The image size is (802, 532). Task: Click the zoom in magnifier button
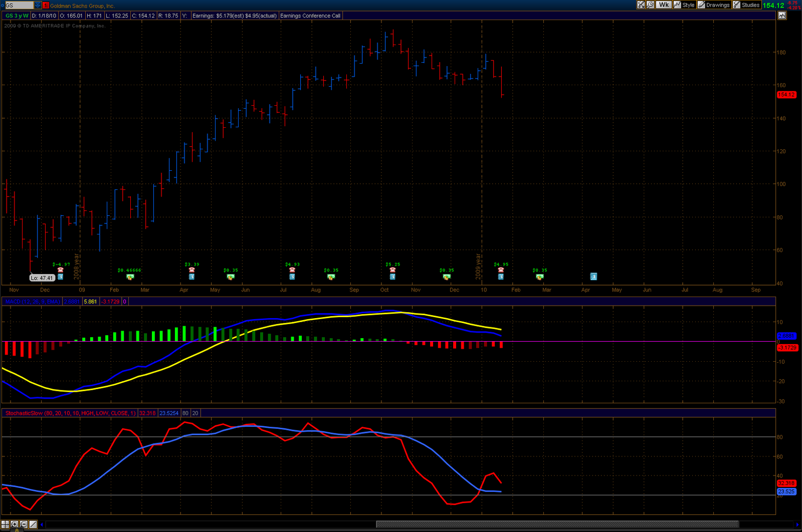point(15,524)
